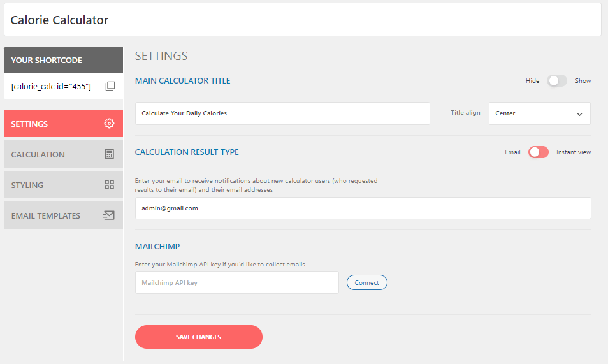
Task: Click the Save Changes button
Action: pyautogui.click(x=199, y=337)
